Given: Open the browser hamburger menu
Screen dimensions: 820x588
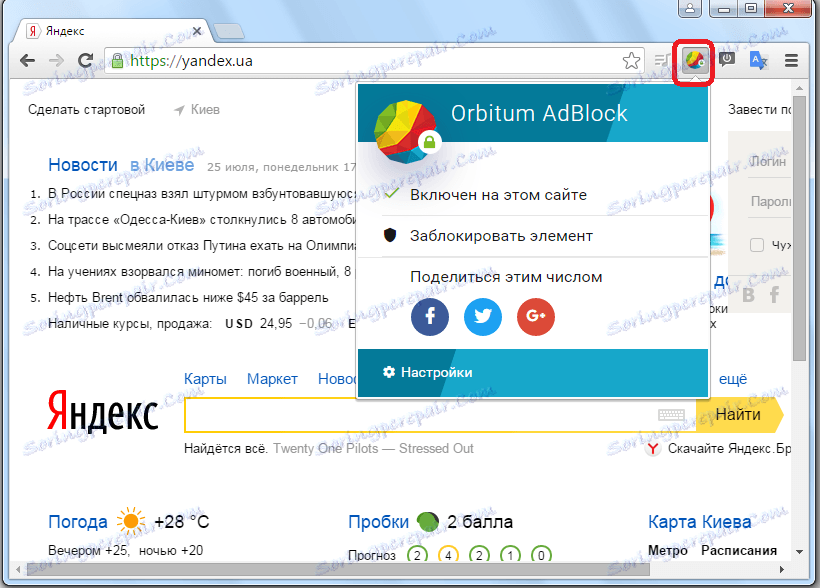Looking at the screenshot, I should tap(791, 61).
